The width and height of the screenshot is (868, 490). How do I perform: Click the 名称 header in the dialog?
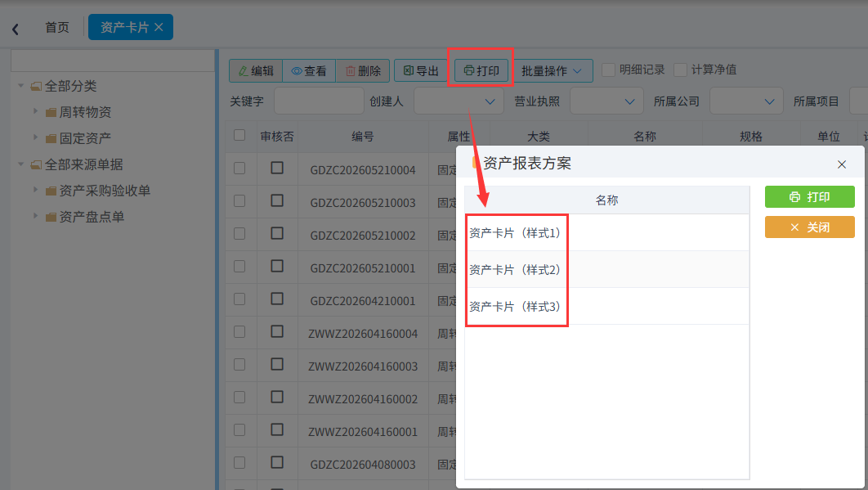(x=606, y=200)
